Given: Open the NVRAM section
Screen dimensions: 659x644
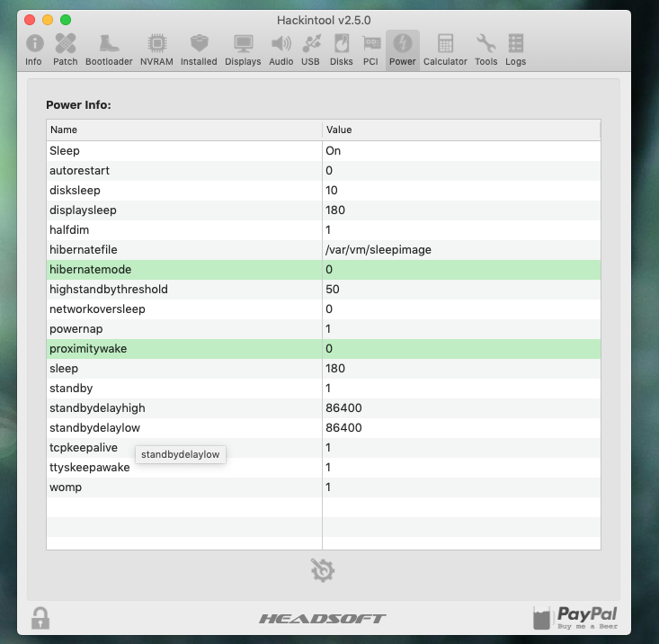Looking at the screenshot, I should [156, 50].
